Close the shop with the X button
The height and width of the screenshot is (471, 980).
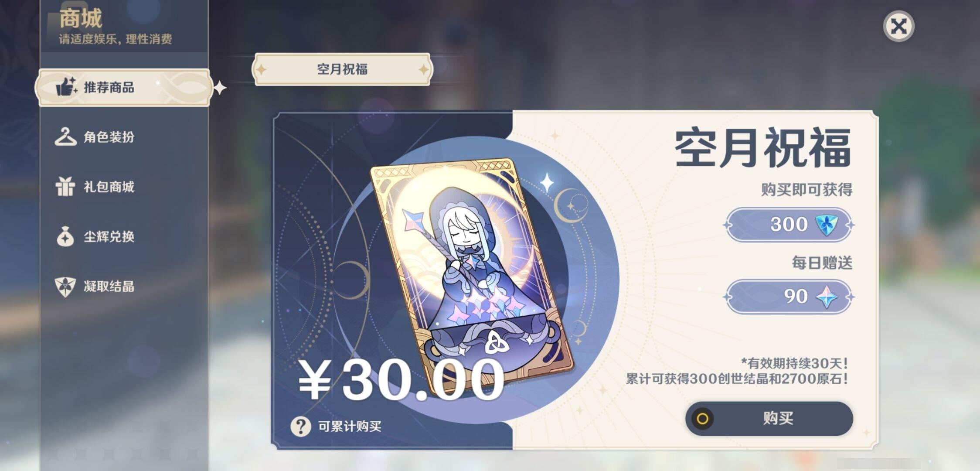click(x=898, y=26)
